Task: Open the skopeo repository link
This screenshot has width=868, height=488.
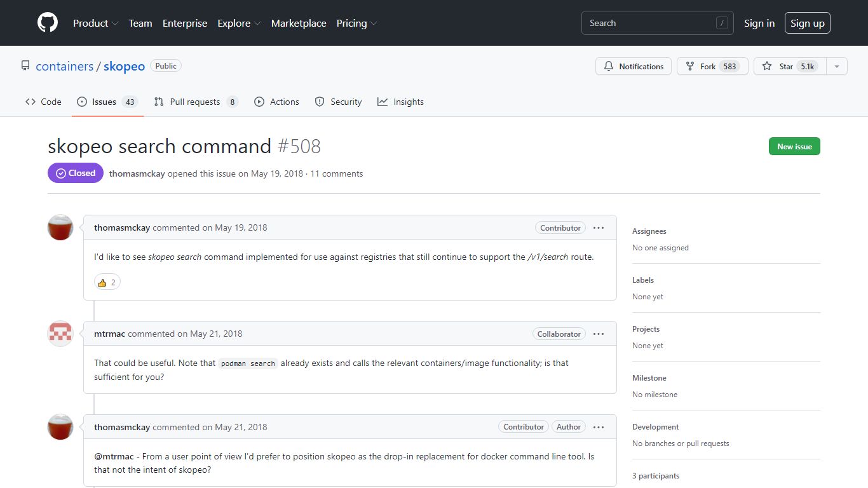Action: pos(125,66)
